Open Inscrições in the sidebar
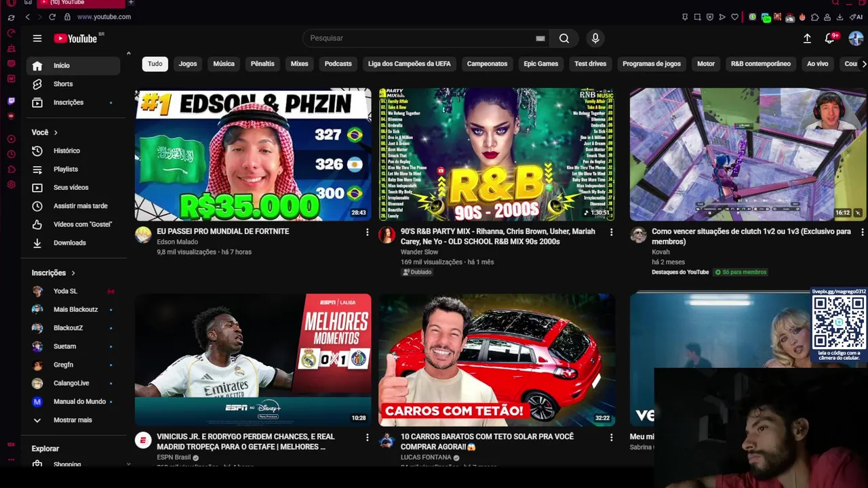This screenshot has width=868, height=488. pos(73,102)
